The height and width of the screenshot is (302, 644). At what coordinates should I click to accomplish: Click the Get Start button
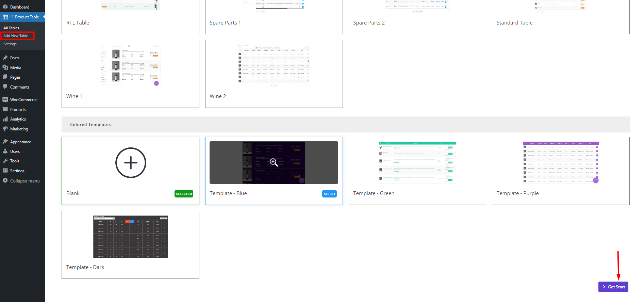click(613, 287)
